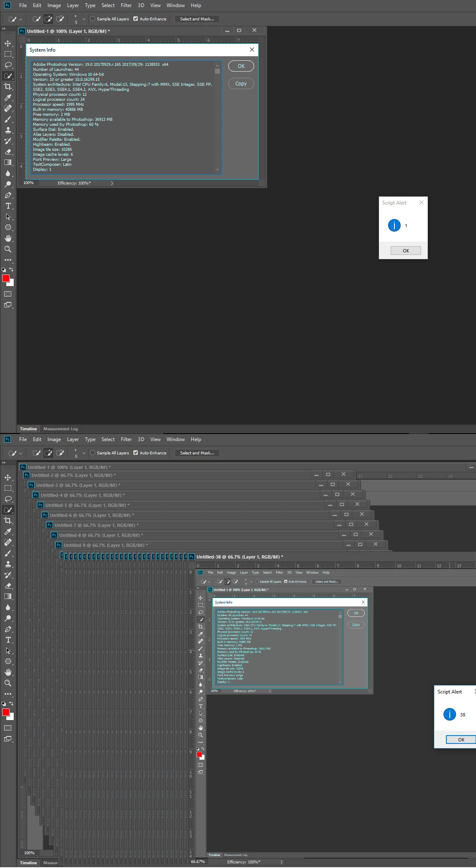Select Rectangular Marquee tool in upper Photoshop toolbar

click(x=8, y=54)
